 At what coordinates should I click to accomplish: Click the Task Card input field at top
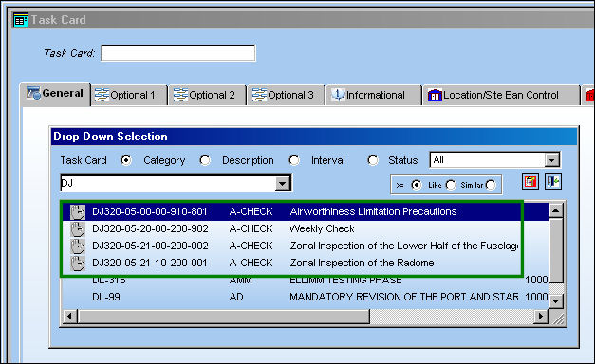tap(178, 53)
